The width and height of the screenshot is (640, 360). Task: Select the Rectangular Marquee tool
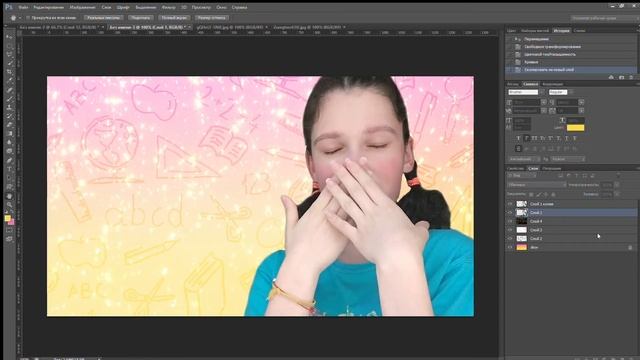click(x=9, y=46)
